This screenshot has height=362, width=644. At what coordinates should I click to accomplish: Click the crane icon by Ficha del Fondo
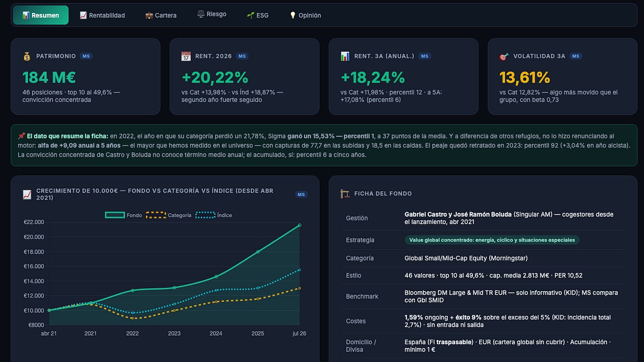[345, 194]
